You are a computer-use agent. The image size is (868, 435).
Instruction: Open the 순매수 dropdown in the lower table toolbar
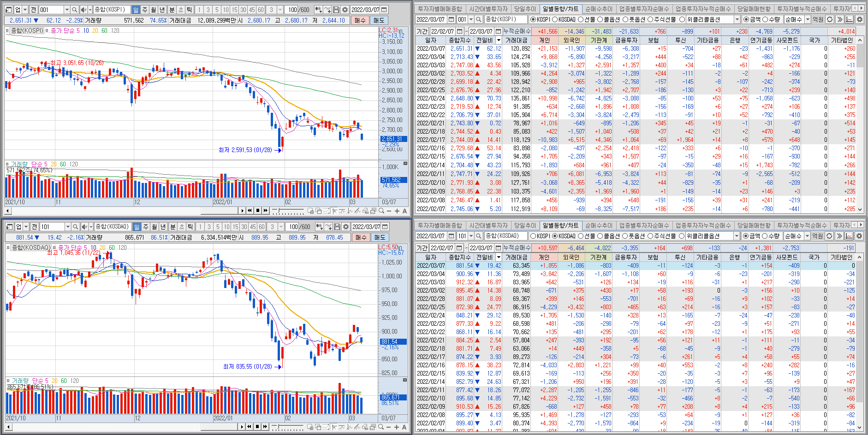[807, 236]
